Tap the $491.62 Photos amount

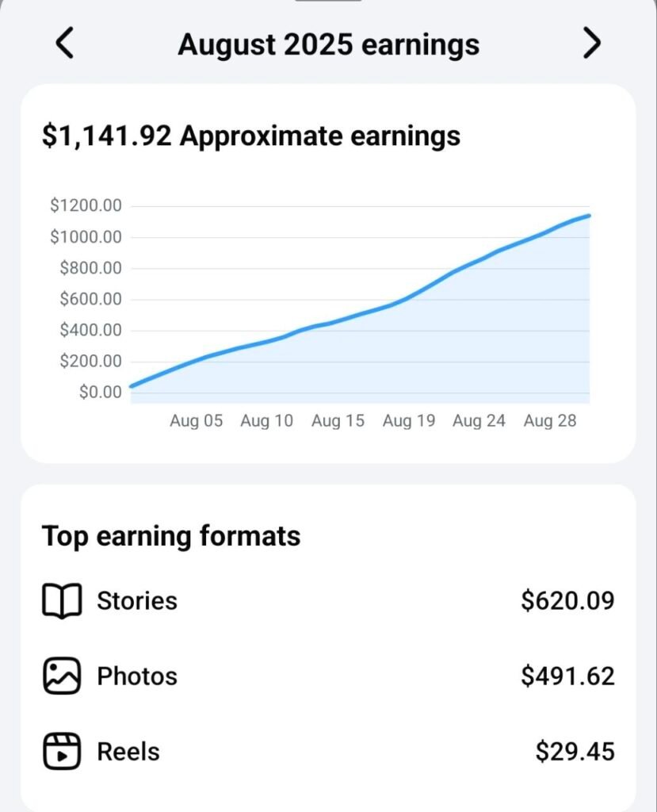pos(567,676)
